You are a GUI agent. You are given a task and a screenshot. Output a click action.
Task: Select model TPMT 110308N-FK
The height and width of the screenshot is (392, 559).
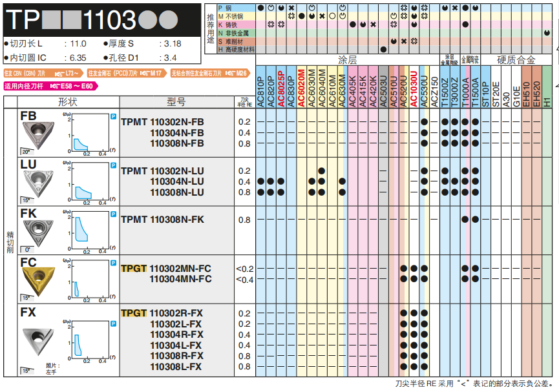[x=162, y=220]
